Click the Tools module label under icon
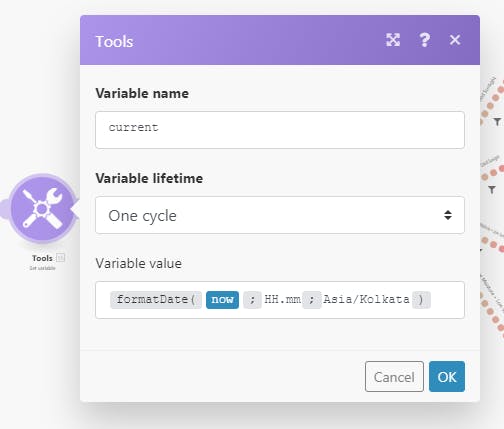The image size is (504, 429). coord(42,258)
